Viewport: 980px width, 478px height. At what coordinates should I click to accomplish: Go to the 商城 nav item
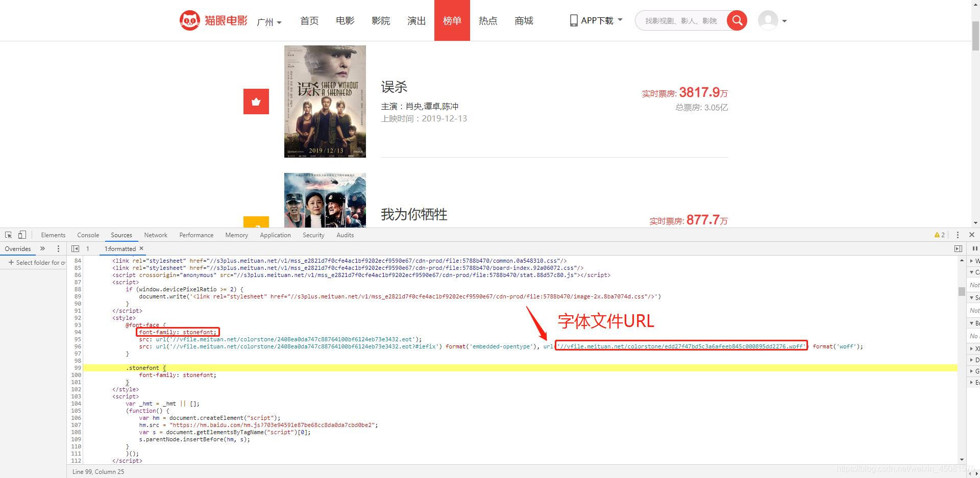pos(524,20)
